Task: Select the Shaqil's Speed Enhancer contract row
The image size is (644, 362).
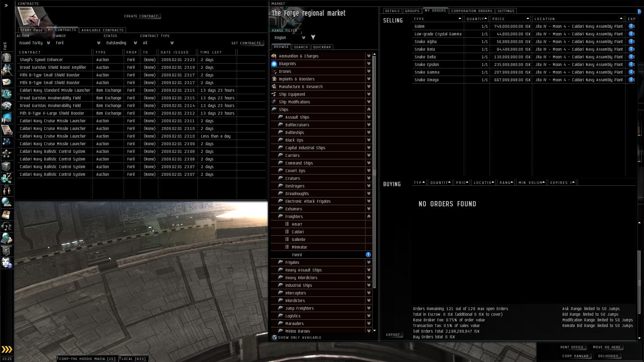Action: tap(141, 60)
